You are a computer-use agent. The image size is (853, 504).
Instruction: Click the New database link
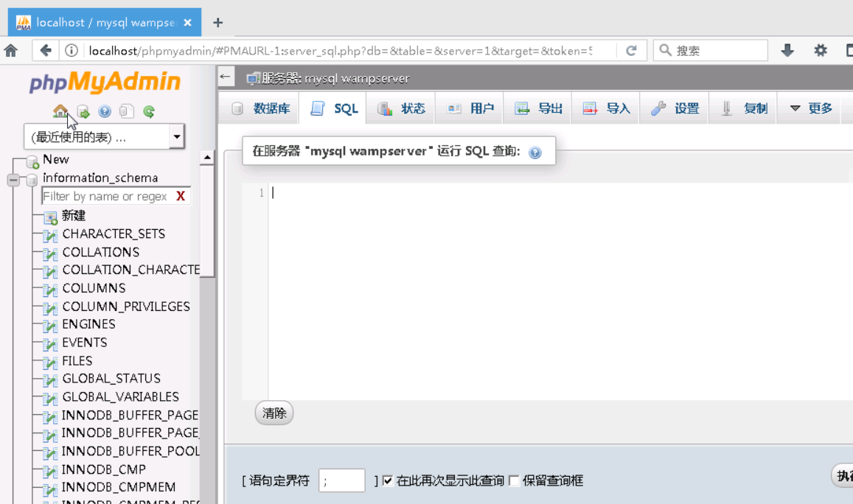(x=56, y=159)
